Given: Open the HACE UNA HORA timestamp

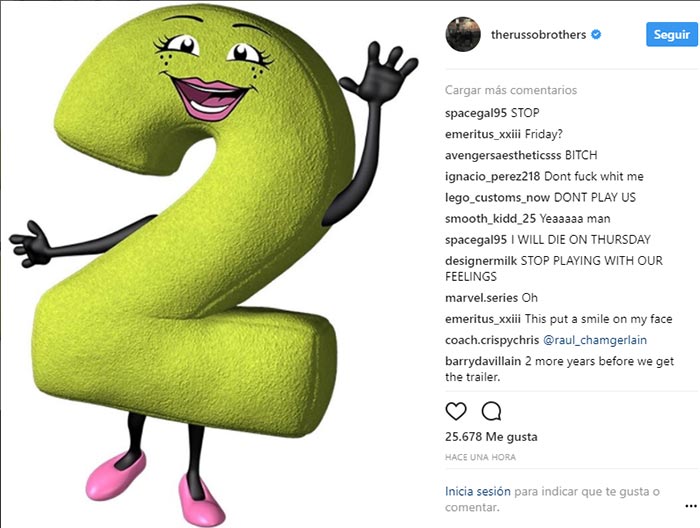Looking at the screenshot, I should [480, 457].
